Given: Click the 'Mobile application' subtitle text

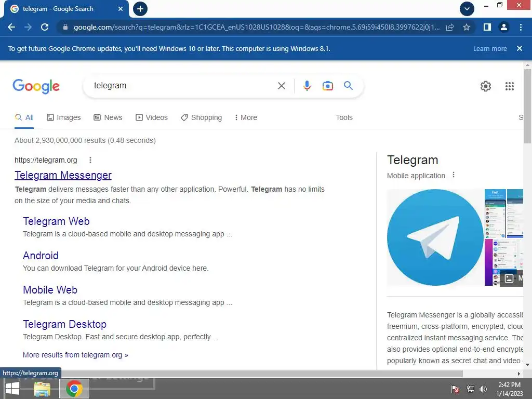Looking at the screenshot, I should tap(416, 176).
